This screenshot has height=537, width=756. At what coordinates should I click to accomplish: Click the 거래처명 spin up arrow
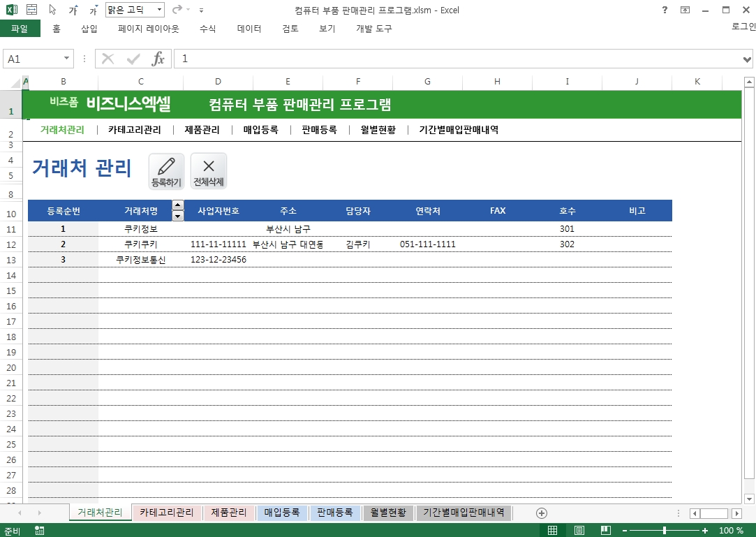click(177, 205)
